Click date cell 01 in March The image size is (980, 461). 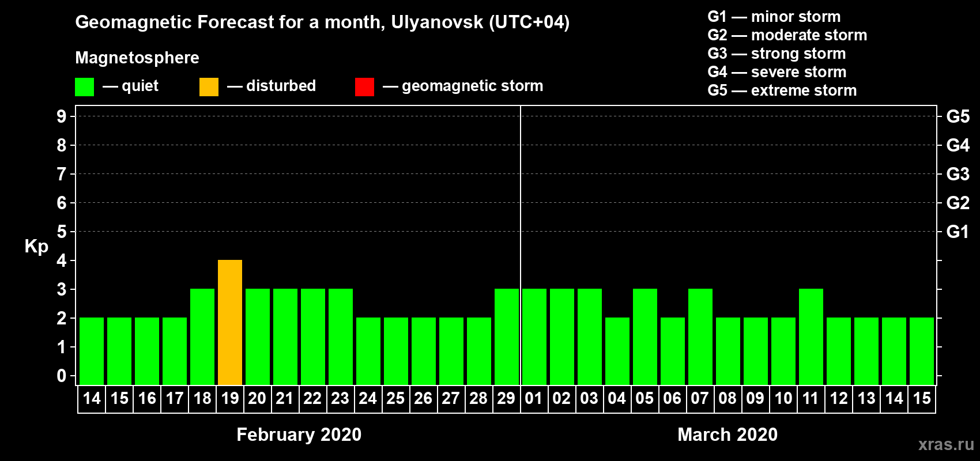(534, 399)
